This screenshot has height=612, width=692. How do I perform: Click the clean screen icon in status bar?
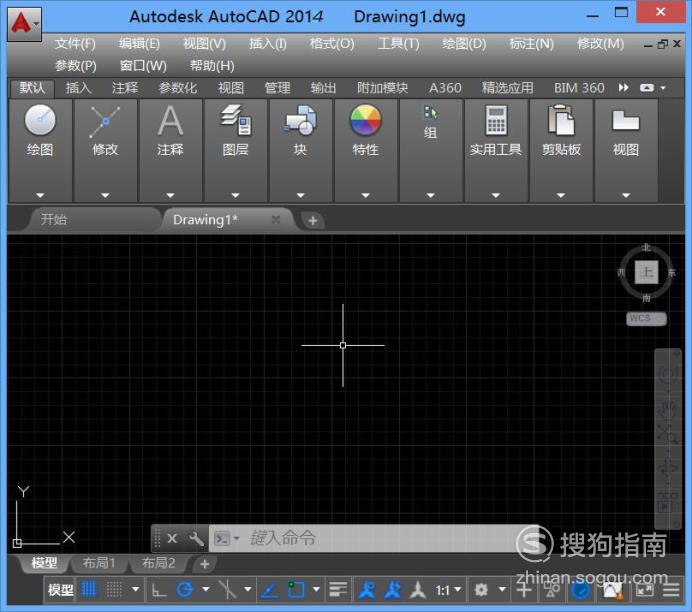coord(644,589)
